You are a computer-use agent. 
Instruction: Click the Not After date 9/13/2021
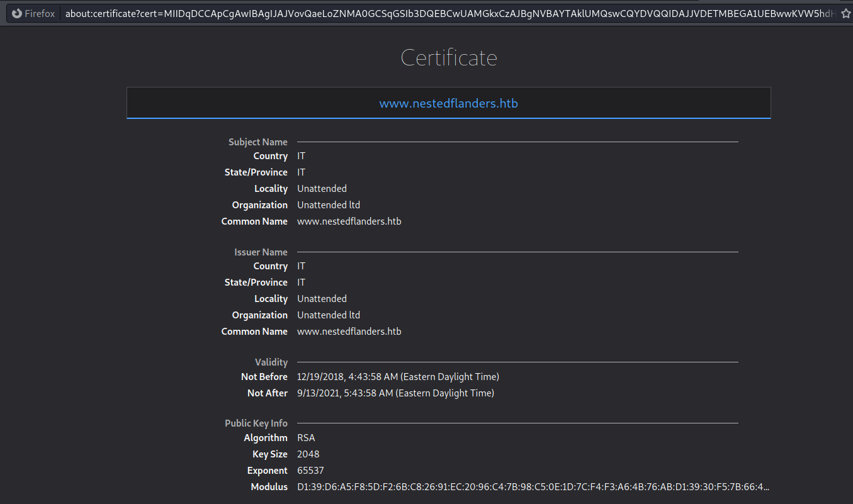coord(395,393)
